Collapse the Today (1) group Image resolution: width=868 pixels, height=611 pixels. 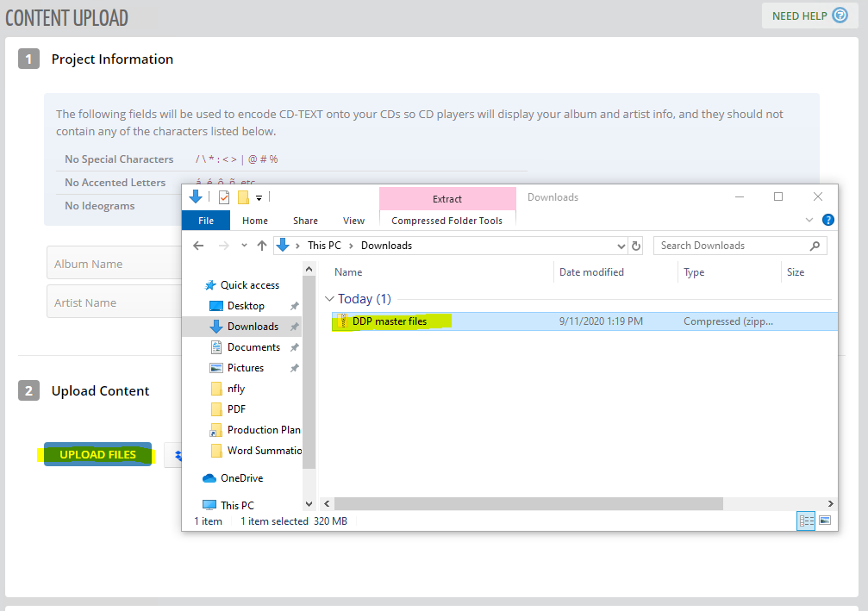[x=328, y=299]
